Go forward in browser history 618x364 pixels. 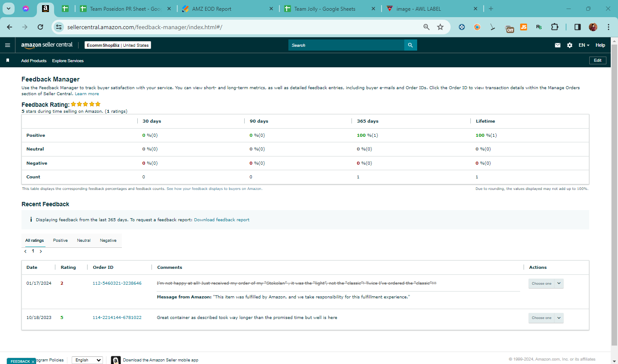pos(25,27)
